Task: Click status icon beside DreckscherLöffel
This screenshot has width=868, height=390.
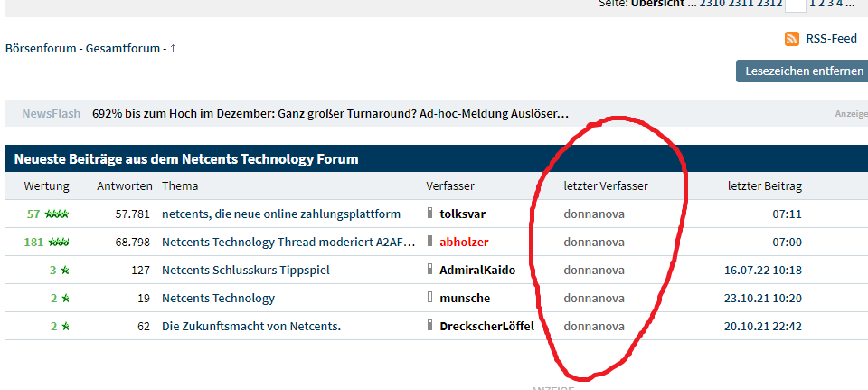Action: click(x=429, y=325)
